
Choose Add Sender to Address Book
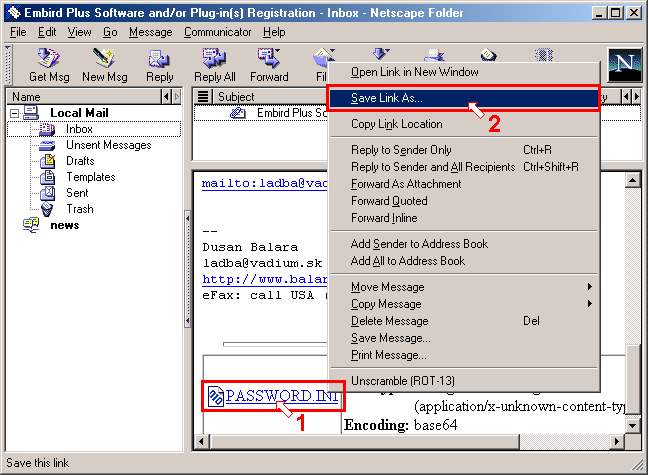tap(465, 244)
